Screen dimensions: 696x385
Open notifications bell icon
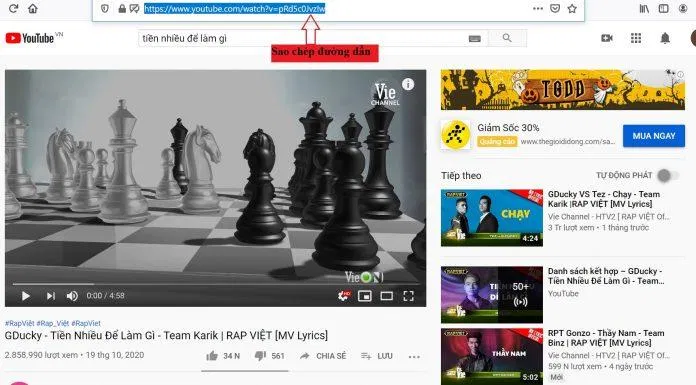(665, 38)
